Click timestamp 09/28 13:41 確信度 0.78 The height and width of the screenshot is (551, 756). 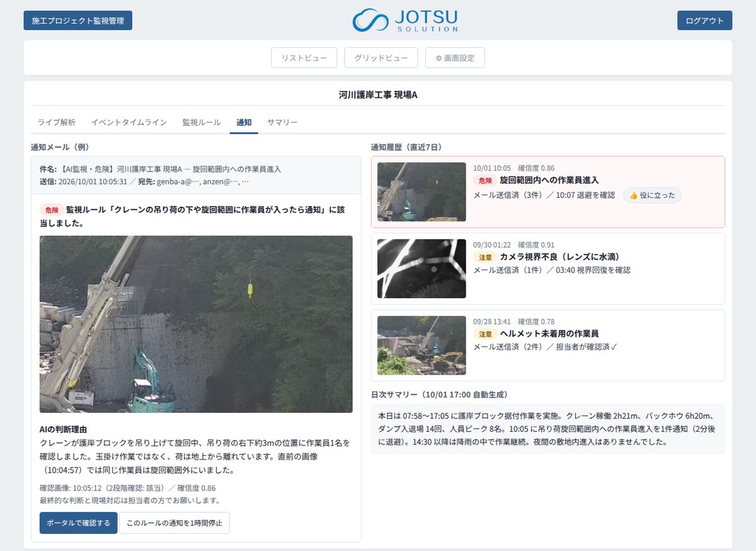click(513, 322)
